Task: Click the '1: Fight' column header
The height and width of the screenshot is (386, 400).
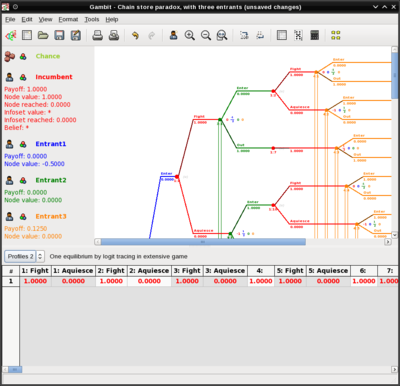Action: [x=35, y=271]
